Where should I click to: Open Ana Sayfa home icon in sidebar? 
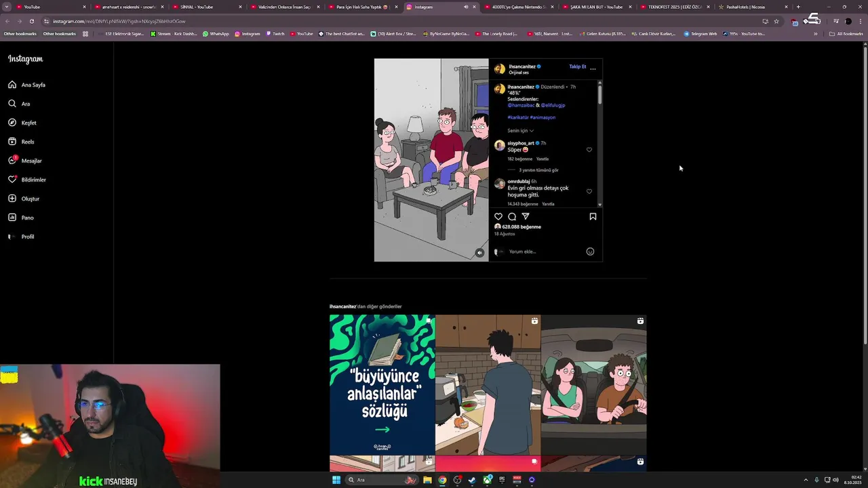12,85
